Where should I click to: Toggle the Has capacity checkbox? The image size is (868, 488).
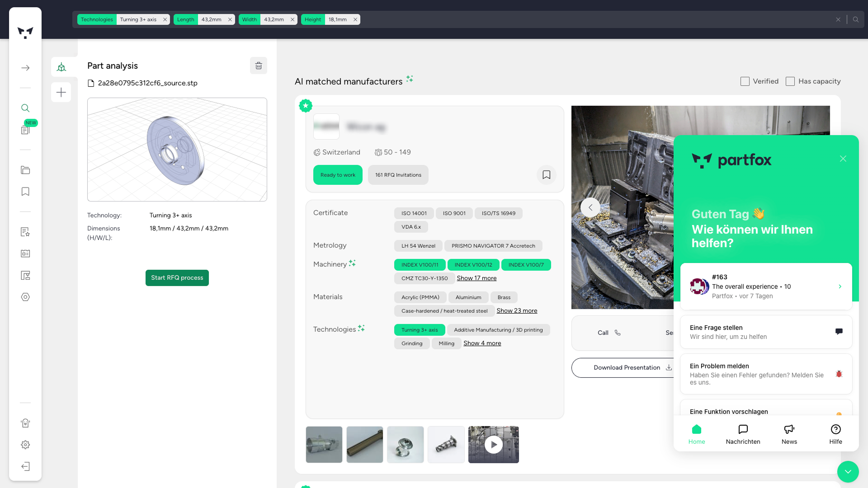coord(790,81)
